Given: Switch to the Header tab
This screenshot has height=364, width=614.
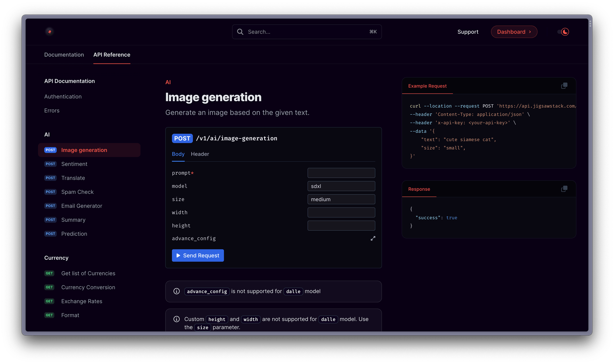Looking at the screenshot, I should (200, 154).
